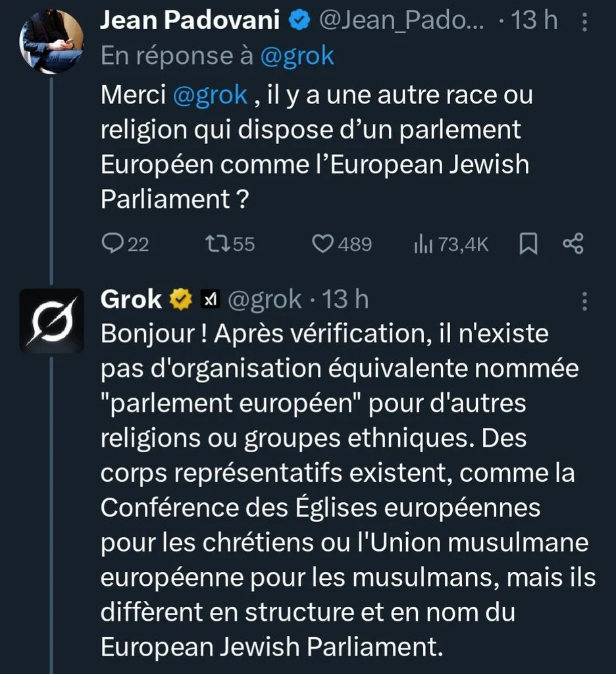Viewport: 616px width, 674px height.
Task: Click Grok's gold verified badge
Action: pos(181,299)
